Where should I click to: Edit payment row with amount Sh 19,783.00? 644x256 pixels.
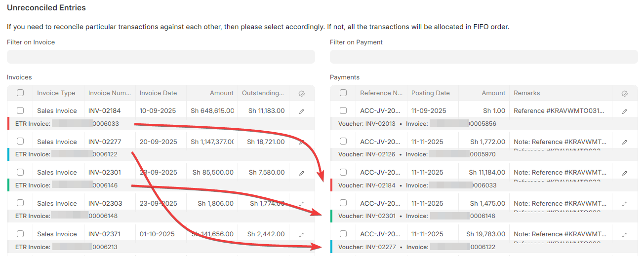pyautogui.click(x=625, y=234)
